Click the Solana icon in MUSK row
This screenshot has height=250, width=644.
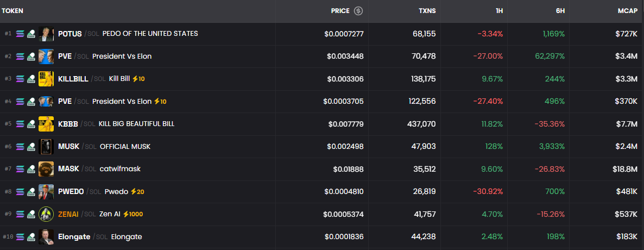pos(21,147)
